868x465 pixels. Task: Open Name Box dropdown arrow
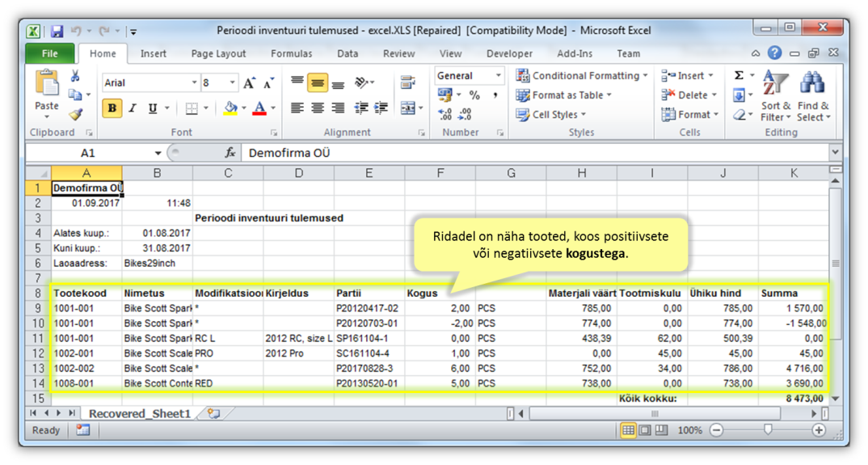click(158, 153)
